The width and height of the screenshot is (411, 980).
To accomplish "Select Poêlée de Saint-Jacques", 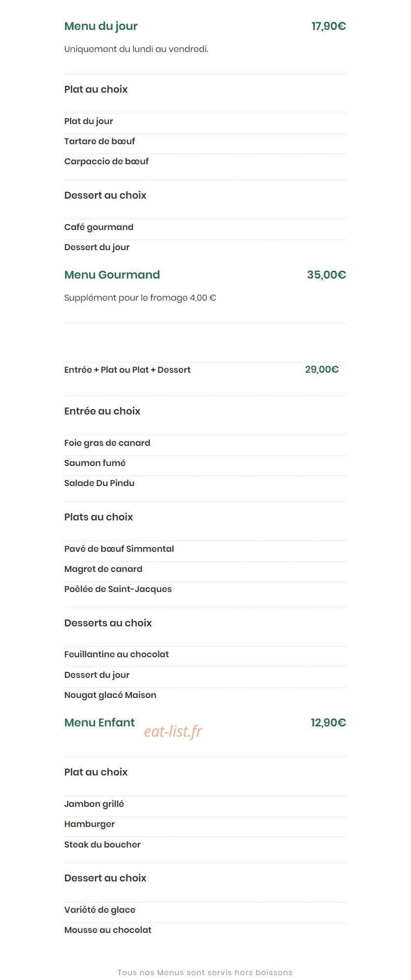I will point(118,589).
